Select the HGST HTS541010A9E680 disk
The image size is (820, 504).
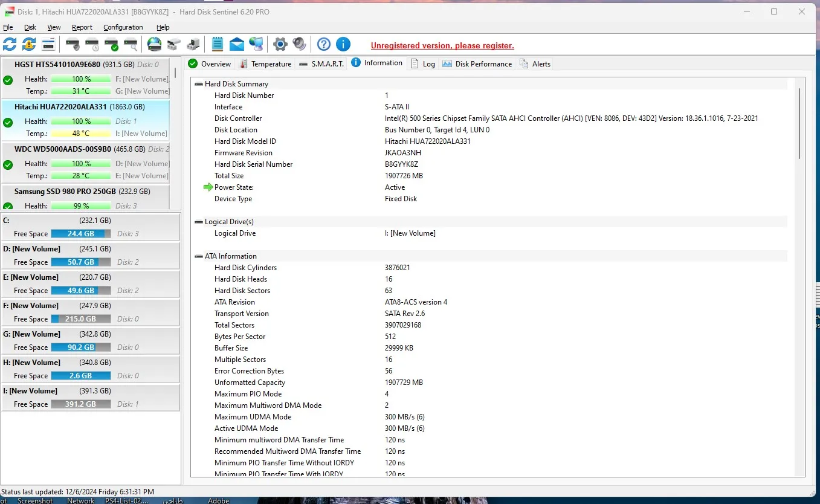click(x=86, y=78)
